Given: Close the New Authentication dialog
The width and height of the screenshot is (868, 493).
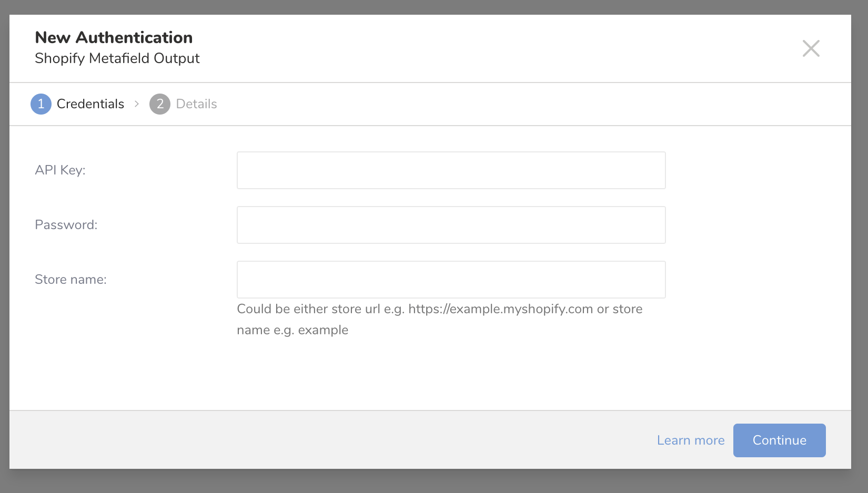Looking at the screenshot, I should 811,48.
